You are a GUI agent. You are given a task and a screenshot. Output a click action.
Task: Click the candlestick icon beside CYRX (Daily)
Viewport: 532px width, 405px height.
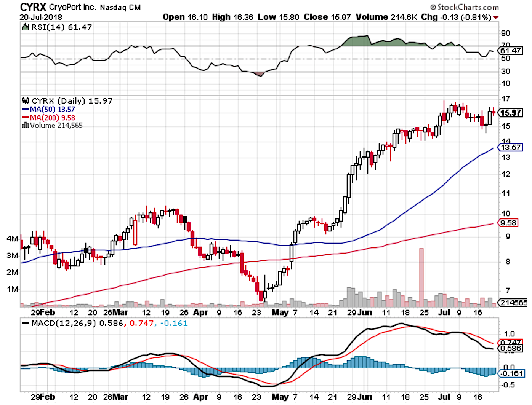(26, 100)
